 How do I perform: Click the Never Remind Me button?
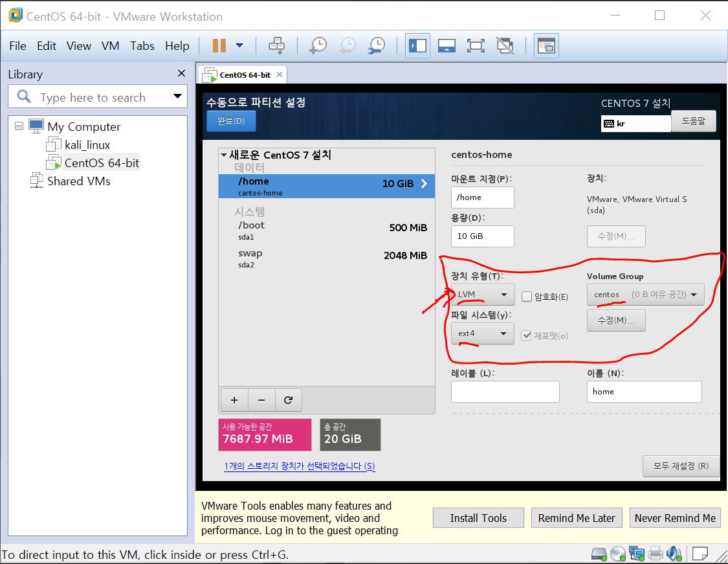(675, 518)
